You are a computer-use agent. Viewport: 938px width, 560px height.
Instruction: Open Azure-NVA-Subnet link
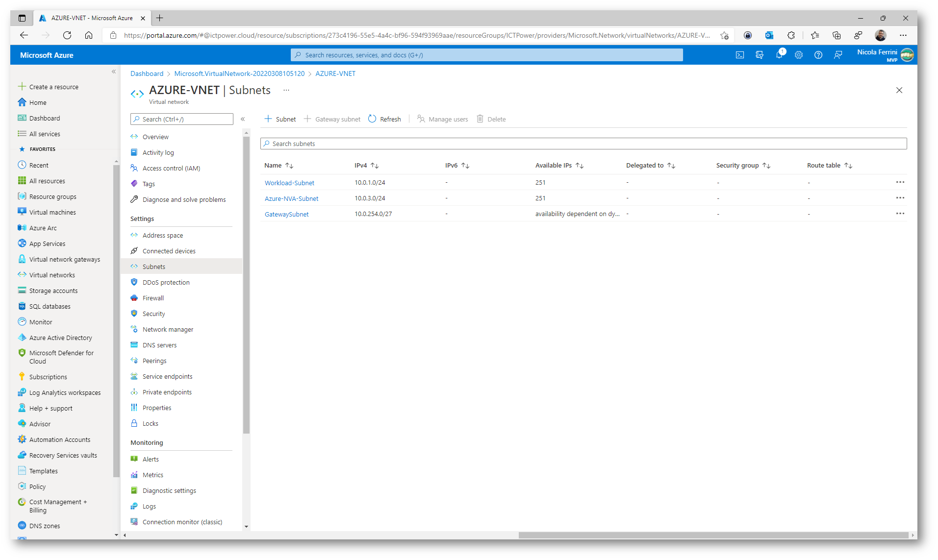coord(291,198)
